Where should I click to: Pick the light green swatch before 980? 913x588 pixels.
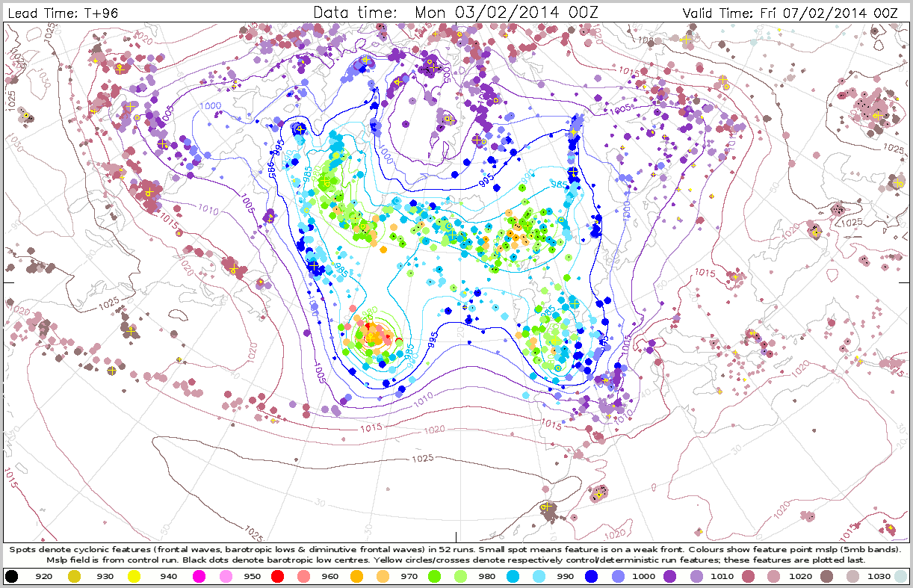point(461,576)
